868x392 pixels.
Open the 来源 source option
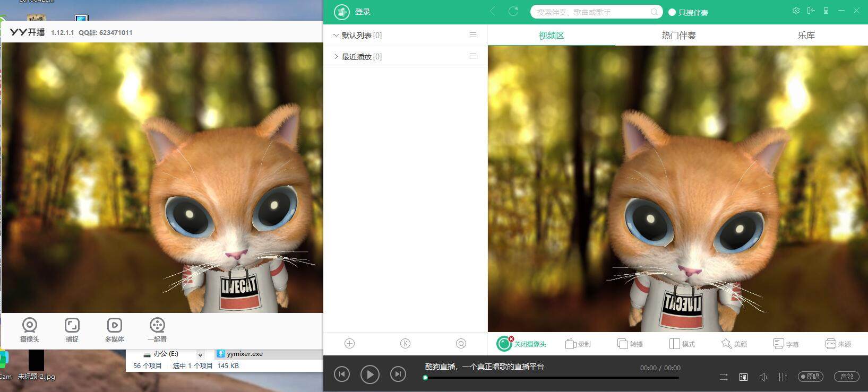click(x=838, y=344)
